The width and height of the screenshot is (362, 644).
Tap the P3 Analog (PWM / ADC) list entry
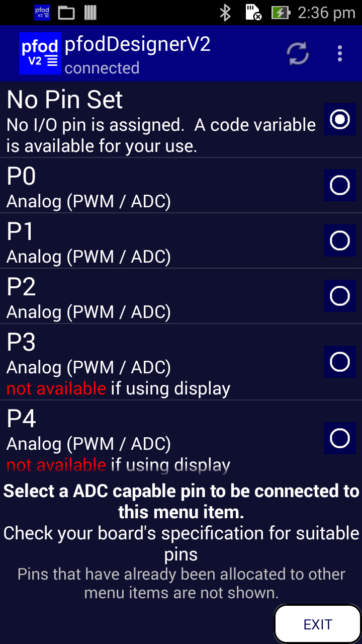click(x=181, y=362)
